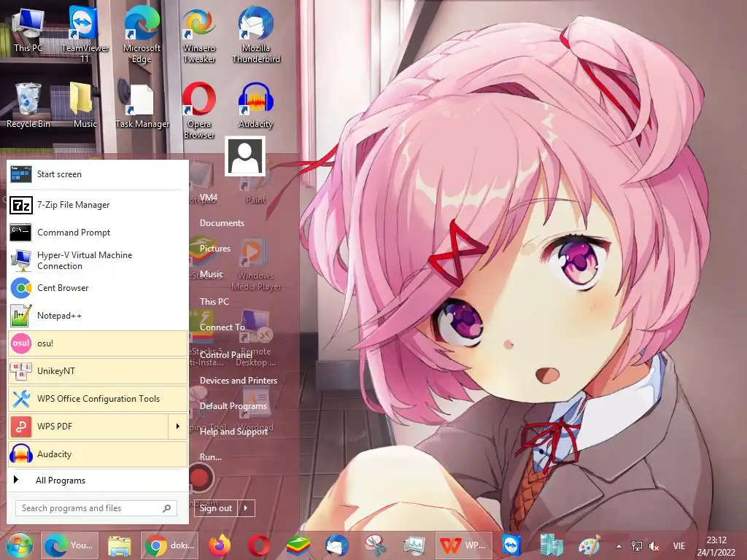This screenshot has height=560, width=747.
Task: Launch Command Prompt from start menu
Action: coord(98,233)
